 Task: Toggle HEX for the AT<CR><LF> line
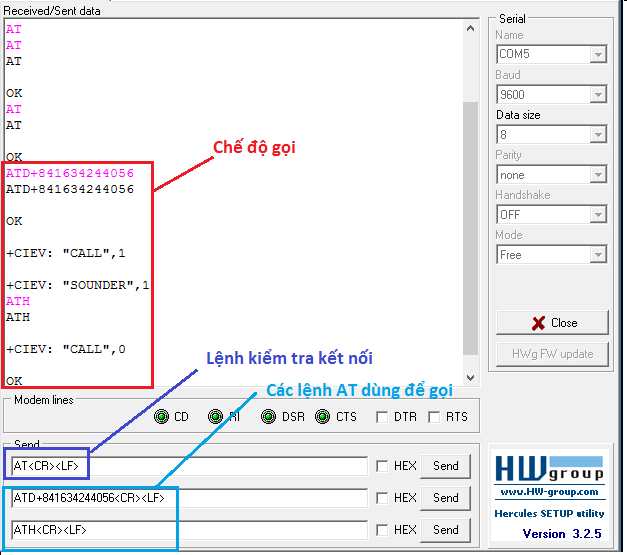tap(382, 466)
